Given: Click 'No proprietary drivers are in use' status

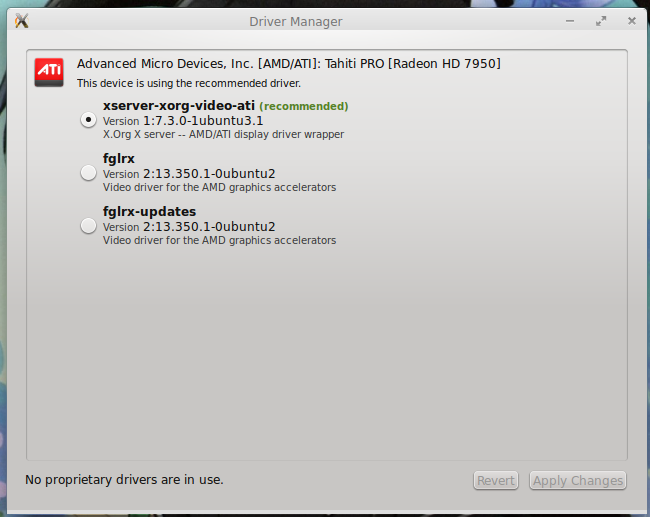Looking at the screenshot, I should [124, 480].
